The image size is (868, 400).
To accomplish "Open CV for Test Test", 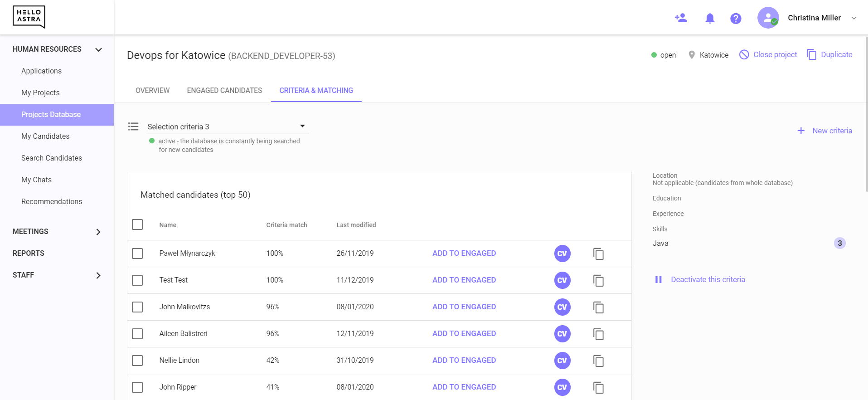I will (x=562, y=280).
